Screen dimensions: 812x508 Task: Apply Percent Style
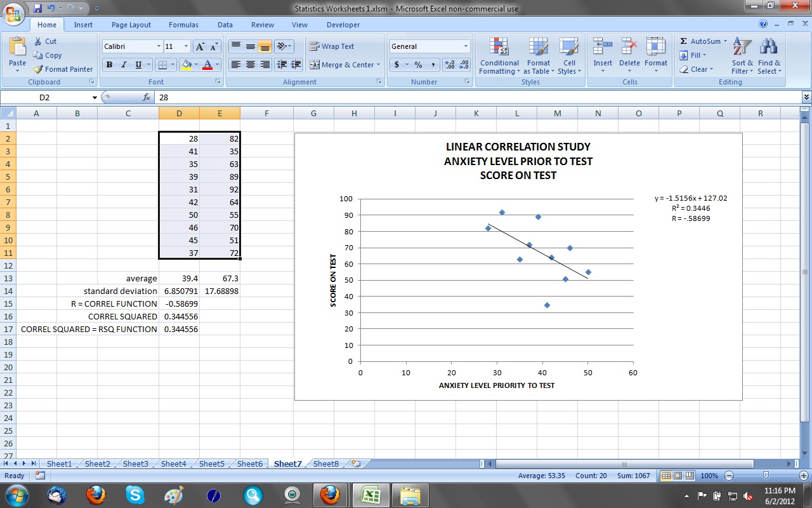(x=419, y=65)
